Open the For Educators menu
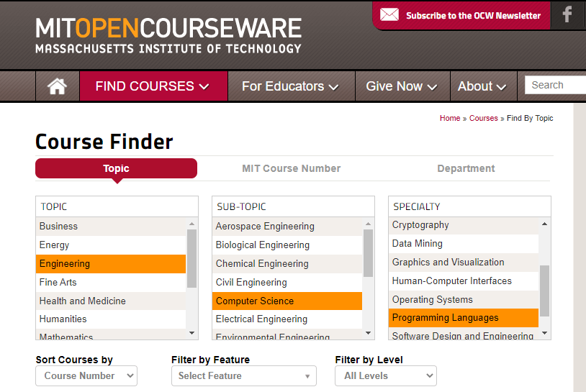 coord(291,86)
